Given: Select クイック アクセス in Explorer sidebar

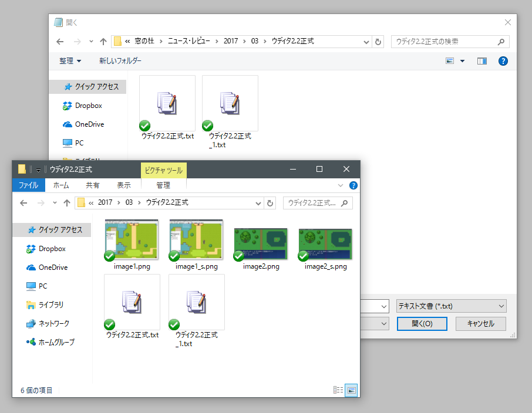Looking at the screenshot, I should coord(52,230).
